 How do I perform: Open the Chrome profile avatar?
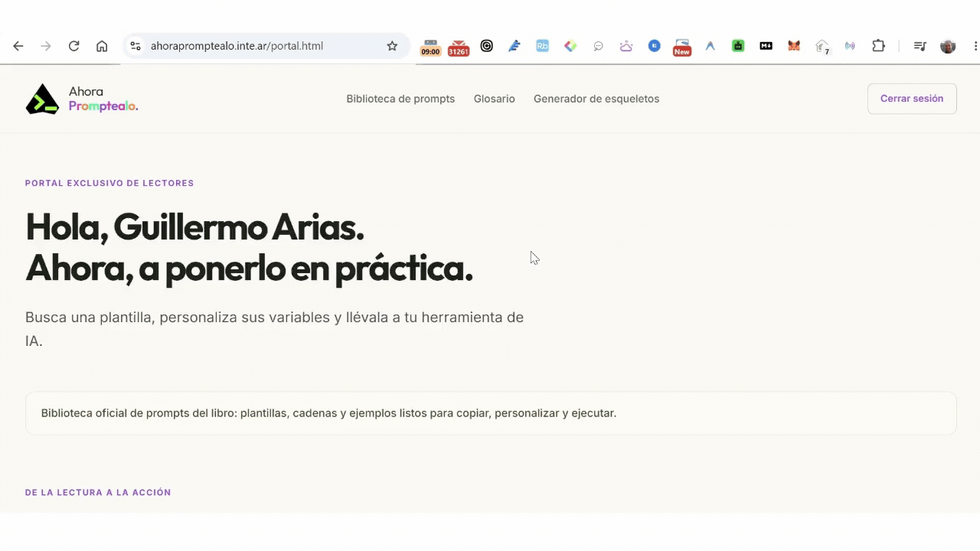point(948,46)
